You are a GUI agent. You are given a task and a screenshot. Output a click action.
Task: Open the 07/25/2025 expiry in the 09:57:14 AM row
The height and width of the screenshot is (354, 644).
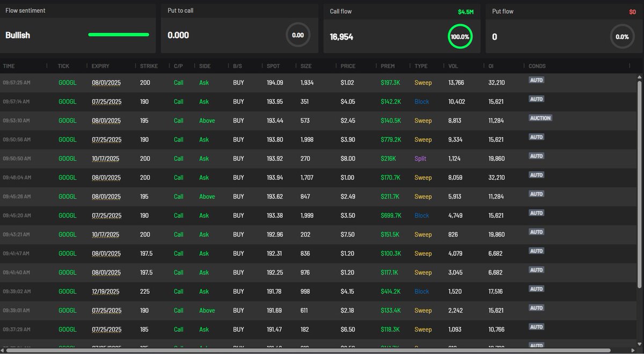coord(106,102)
